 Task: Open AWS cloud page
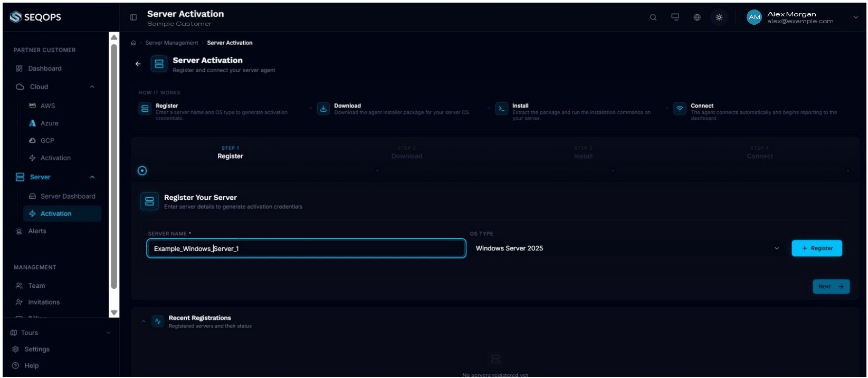(48, 106)
